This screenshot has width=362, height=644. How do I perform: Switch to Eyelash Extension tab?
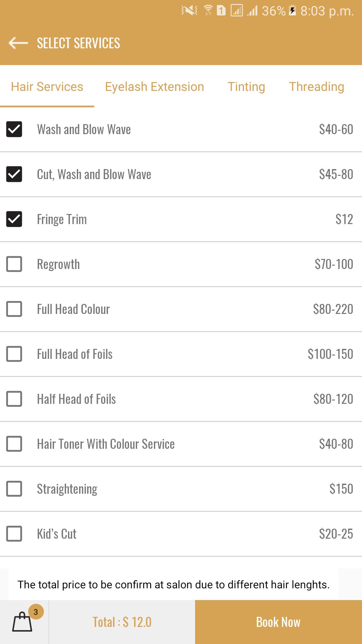pyautogui.click(x=154, y=87)
